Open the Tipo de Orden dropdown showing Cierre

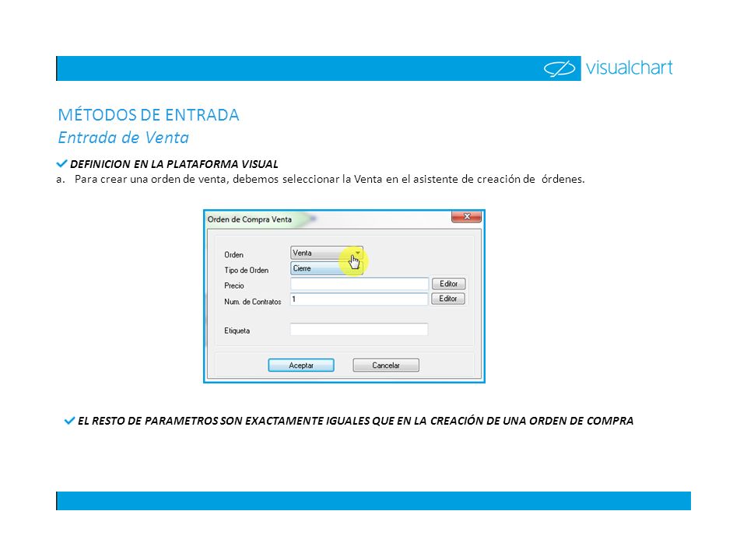tap(326, 268)
